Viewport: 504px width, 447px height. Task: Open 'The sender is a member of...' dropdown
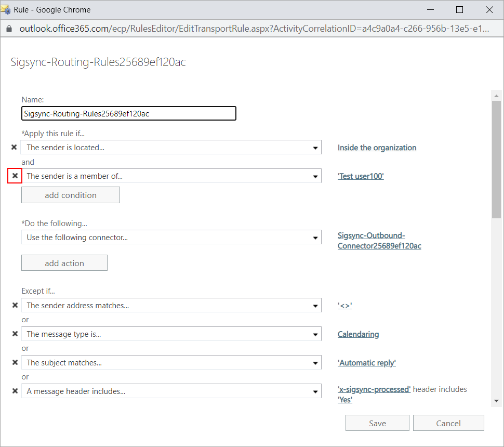pyautogui.click(x=315, y=176)
